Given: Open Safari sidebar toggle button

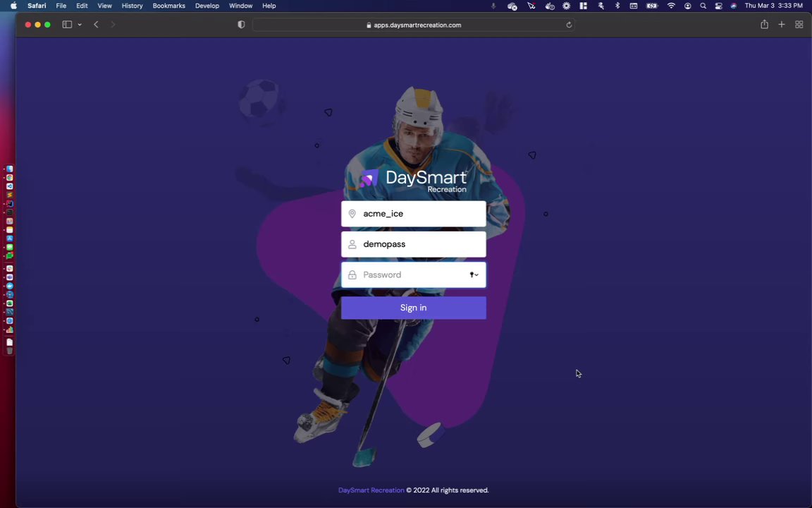Looking at the screenshot, I should tap(67, 25).
